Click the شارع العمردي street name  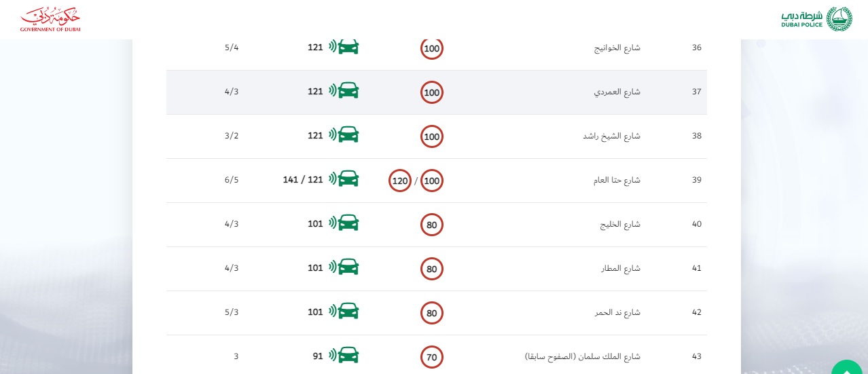617,92
